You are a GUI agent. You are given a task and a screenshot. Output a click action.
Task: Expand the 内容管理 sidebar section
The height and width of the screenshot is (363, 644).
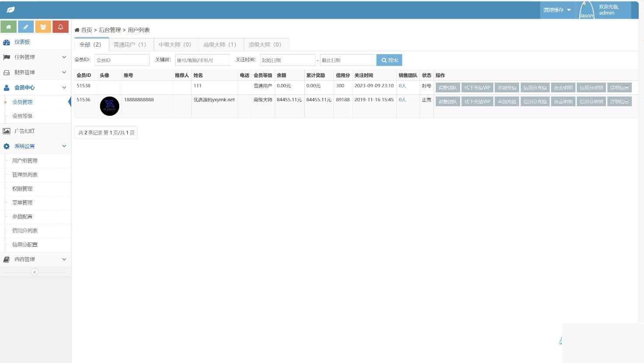pyautogui.click(x=35, y=259)
